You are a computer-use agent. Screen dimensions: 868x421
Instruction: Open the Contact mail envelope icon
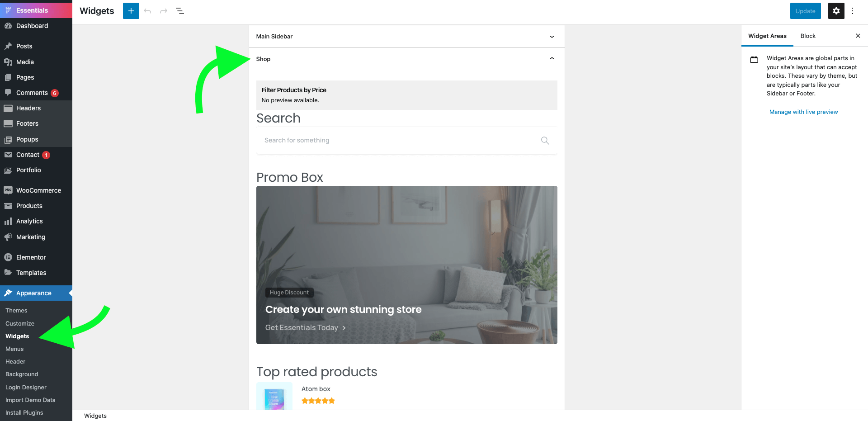8,155
